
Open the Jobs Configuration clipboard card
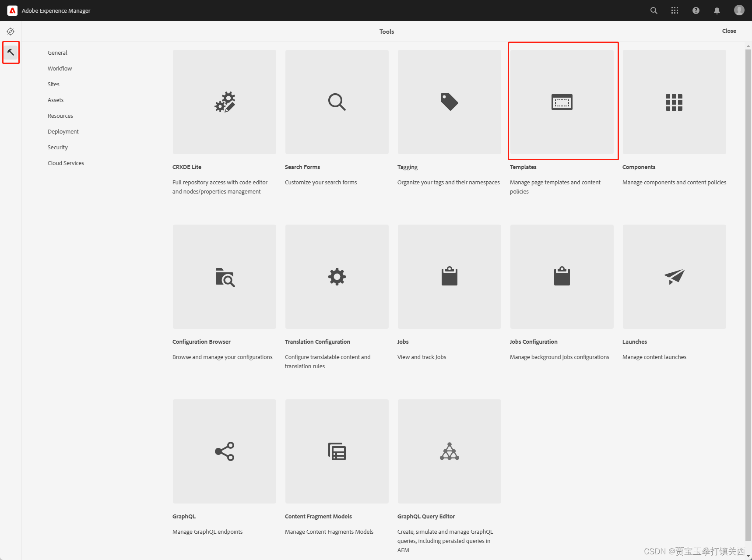tap(562, 277)
